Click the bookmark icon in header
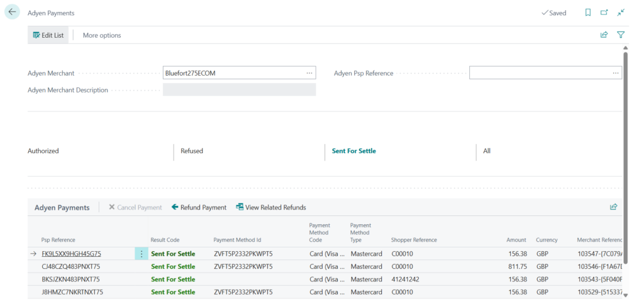The image size is (644, 306). point(587,13)
